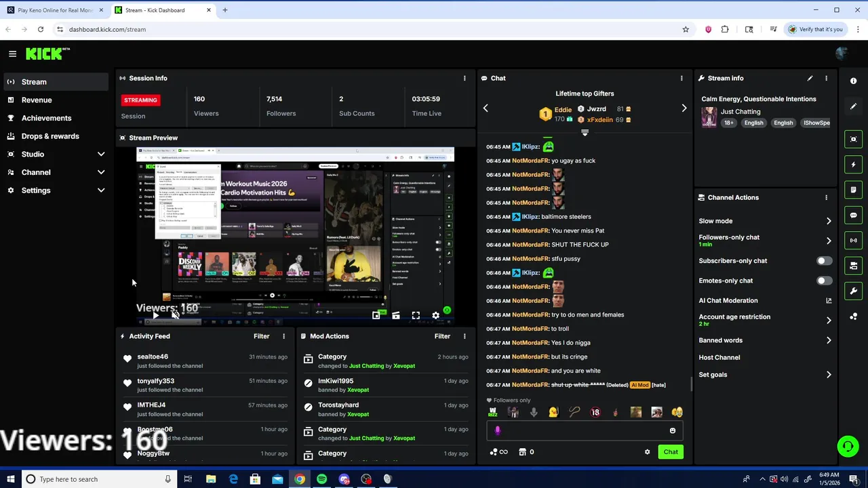
Task: Open the Mod Actions Filter
Action: [x=442, y=336]
